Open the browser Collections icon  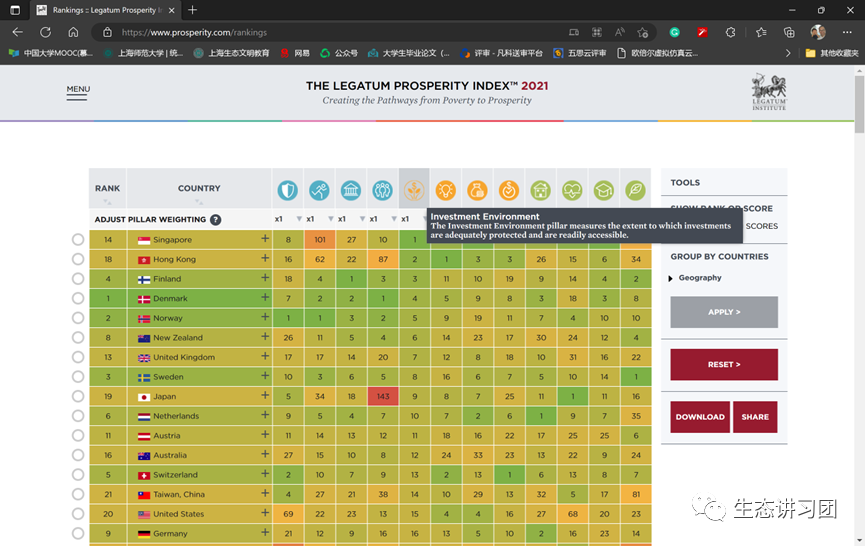(x=789, y=33)
